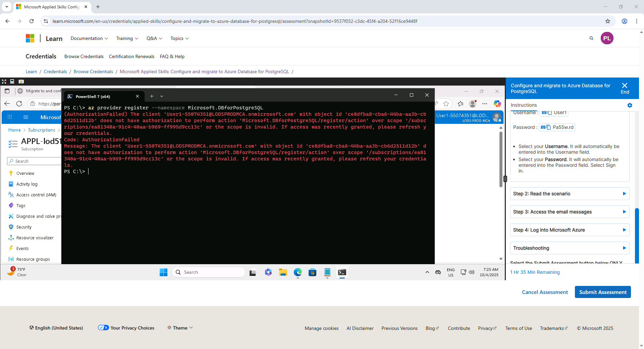Image resolution: width=644 pixels, height=349 pixels.
Task: Click the type-text icon for Username
Action: (x=544, y=113)
